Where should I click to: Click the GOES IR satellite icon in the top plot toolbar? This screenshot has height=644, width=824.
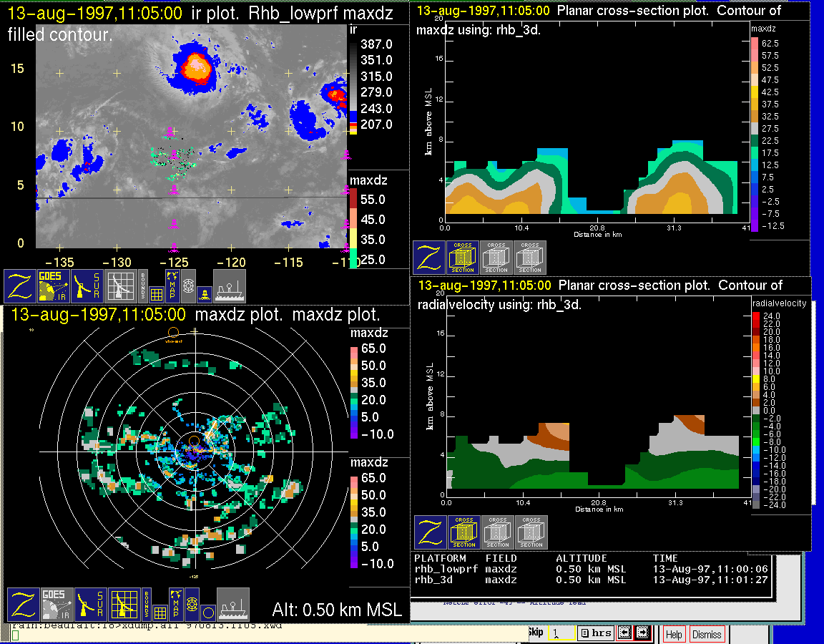point(55,286)
